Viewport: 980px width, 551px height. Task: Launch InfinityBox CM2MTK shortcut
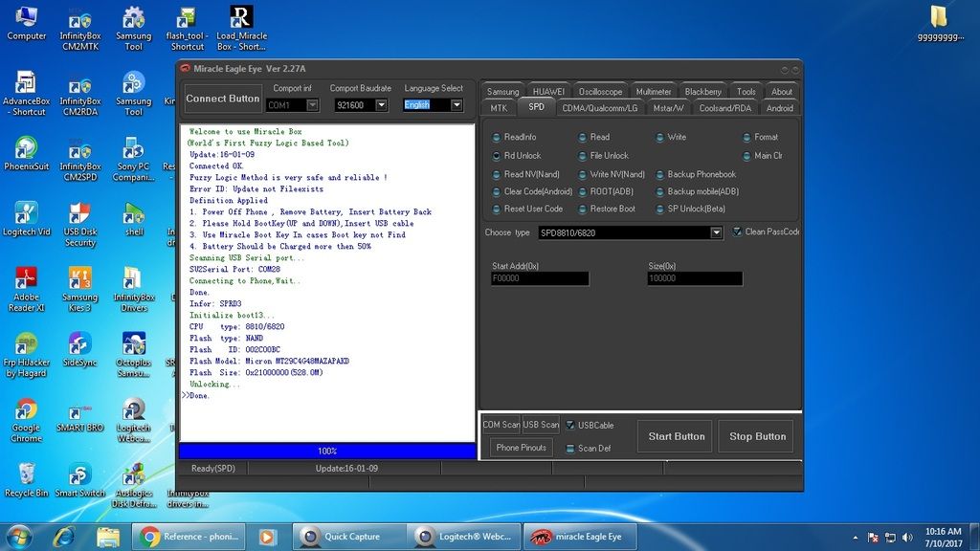[x=80, y=30]
